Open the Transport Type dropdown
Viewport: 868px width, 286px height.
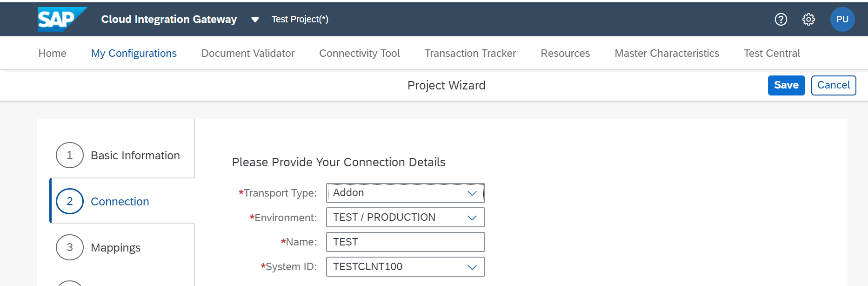click(473, 192)
